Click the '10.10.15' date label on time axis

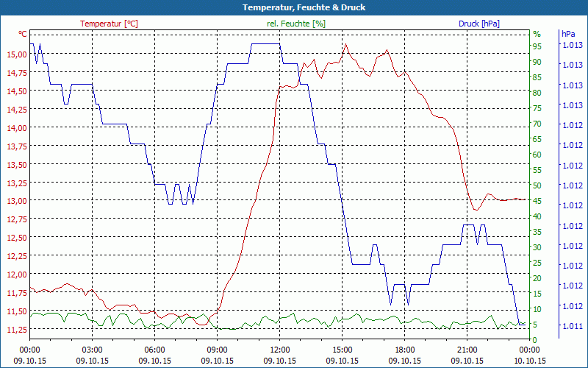click(529, 361)
